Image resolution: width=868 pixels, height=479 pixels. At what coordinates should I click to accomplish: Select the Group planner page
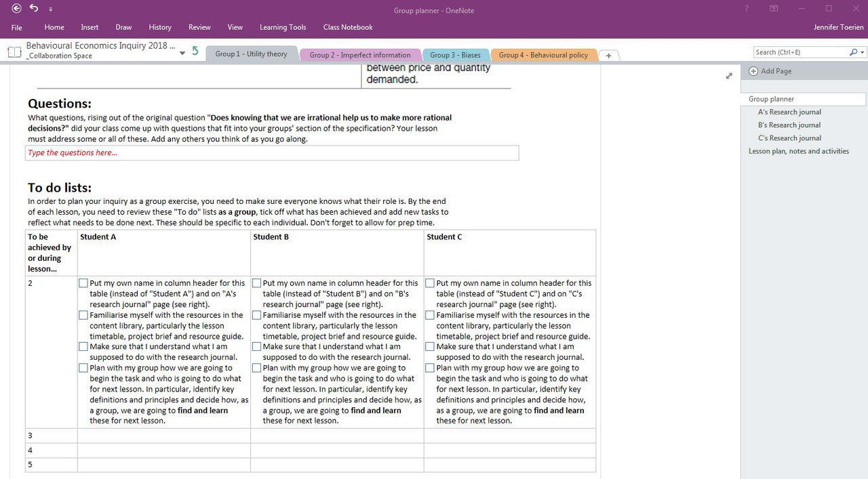tap(803, 99)
